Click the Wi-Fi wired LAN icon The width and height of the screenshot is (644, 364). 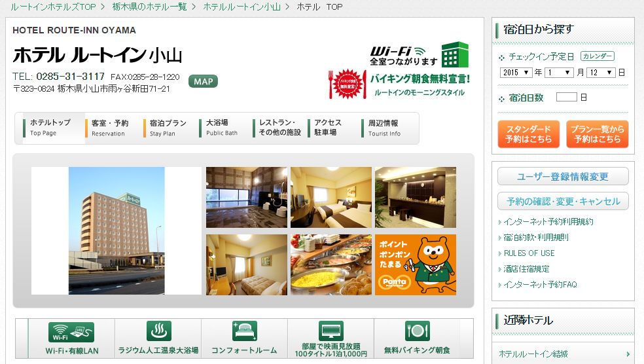71,333
